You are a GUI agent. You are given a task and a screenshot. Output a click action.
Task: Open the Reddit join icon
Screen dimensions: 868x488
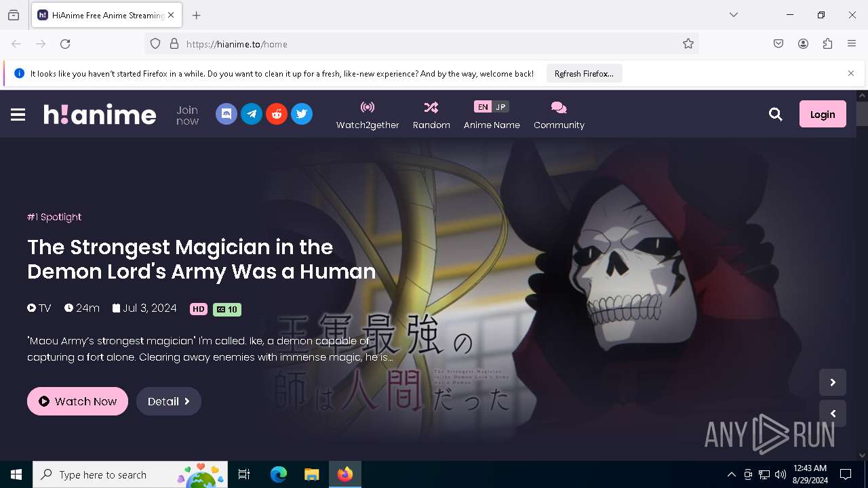pos(277,114)
